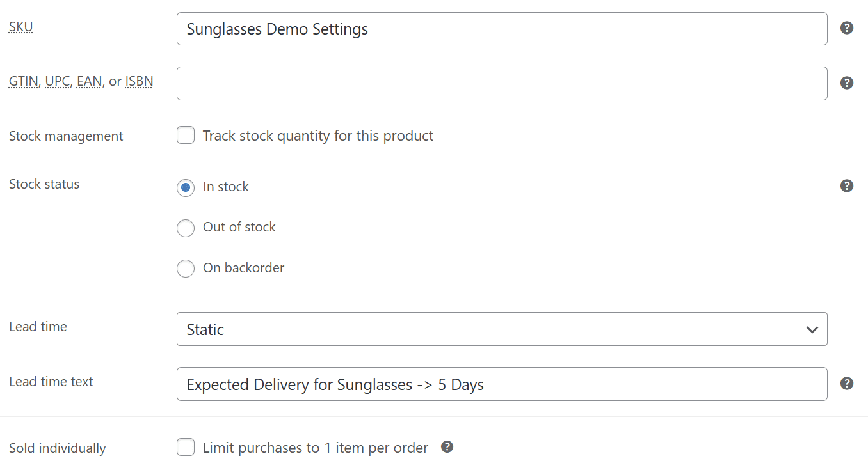Tick the Limit purchases to 1 item checkbox

coord(186,447)
